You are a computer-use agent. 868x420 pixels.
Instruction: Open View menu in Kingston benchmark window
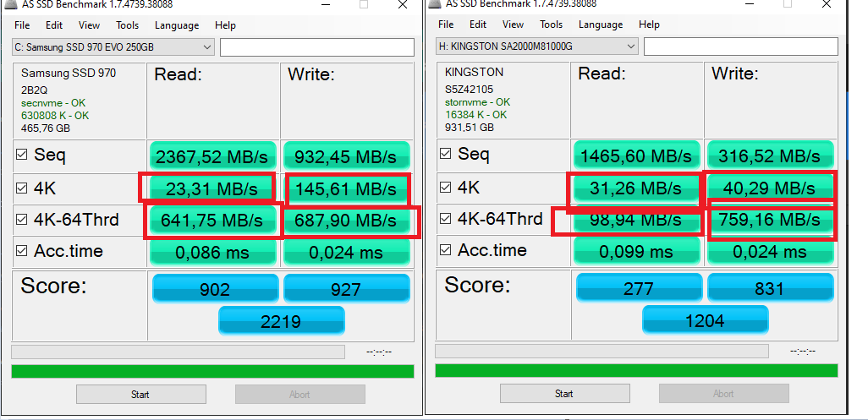click(514, 25)
